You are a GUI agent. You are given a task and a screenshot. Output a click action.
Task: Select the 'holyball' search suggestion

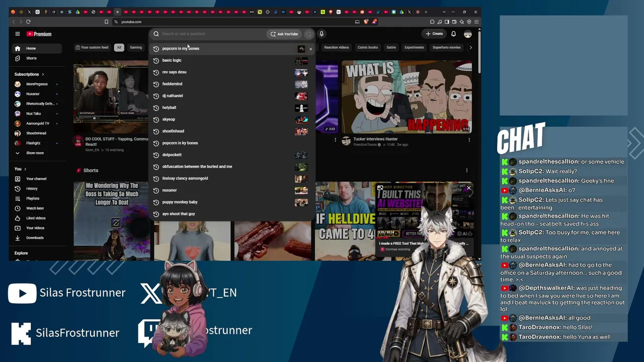pyautogui.click(x=232, y=108)
